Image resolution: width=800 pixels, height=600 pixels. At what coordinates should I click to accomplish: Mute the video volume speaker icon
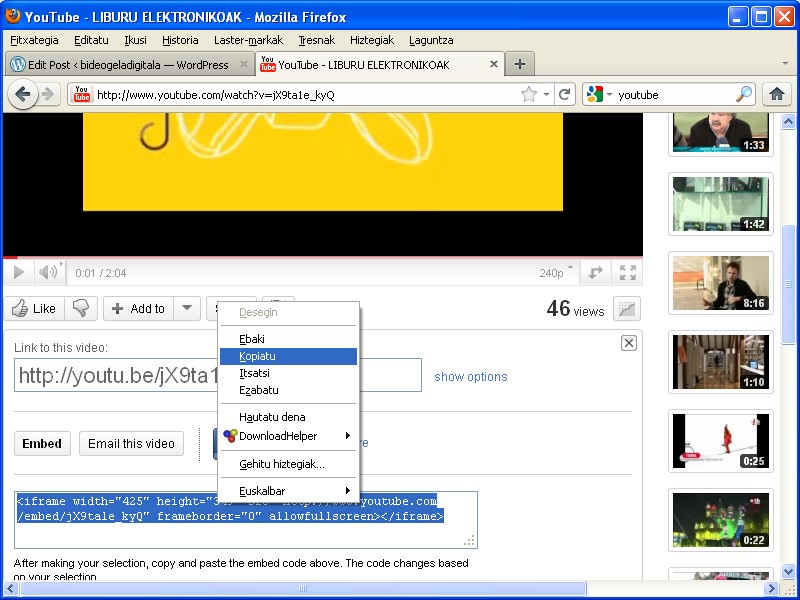coord(48,272)
